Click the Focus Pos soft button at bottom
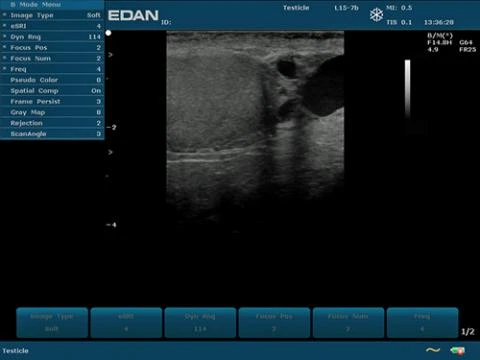 274,323
